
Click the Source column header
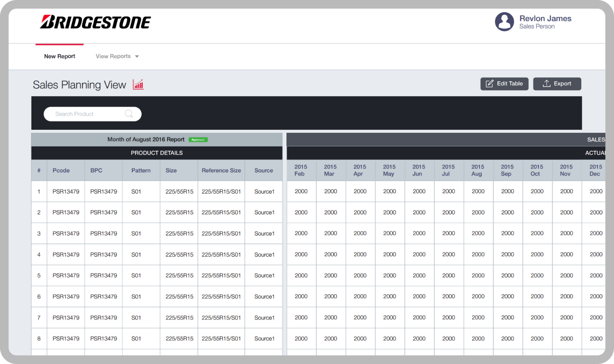[x=264, y=170]
